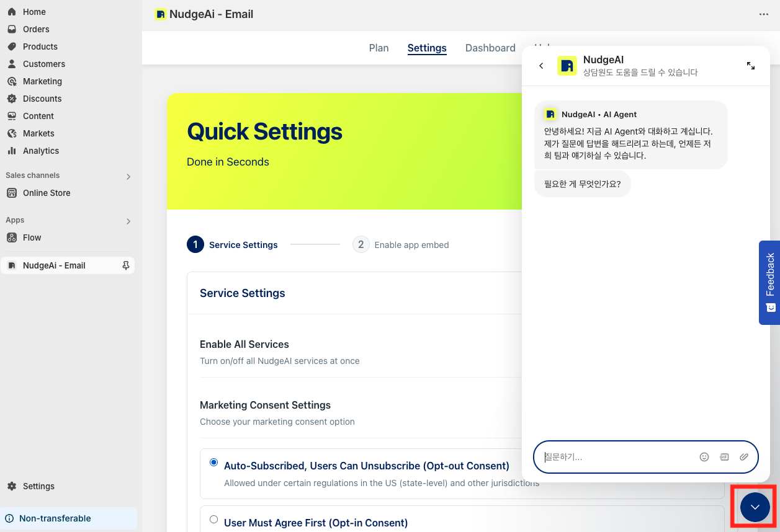780x532 pixels.
Task: Collapse the chat with round chevron button
Action: (x=755, y=507)
